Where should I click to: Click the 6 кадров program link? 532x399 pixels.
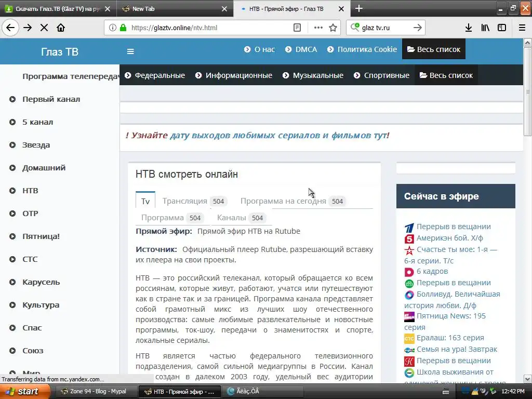click(432, 271)
